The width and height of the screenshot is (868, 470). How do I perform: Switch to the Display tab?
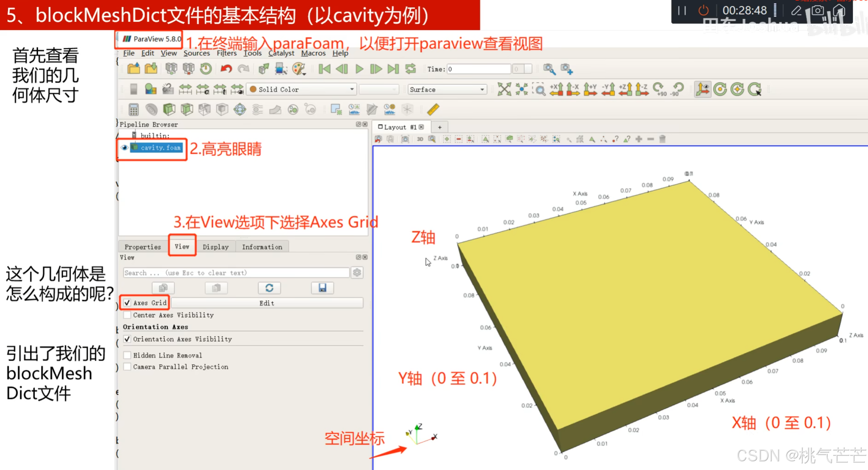click(x=215, y=247)
